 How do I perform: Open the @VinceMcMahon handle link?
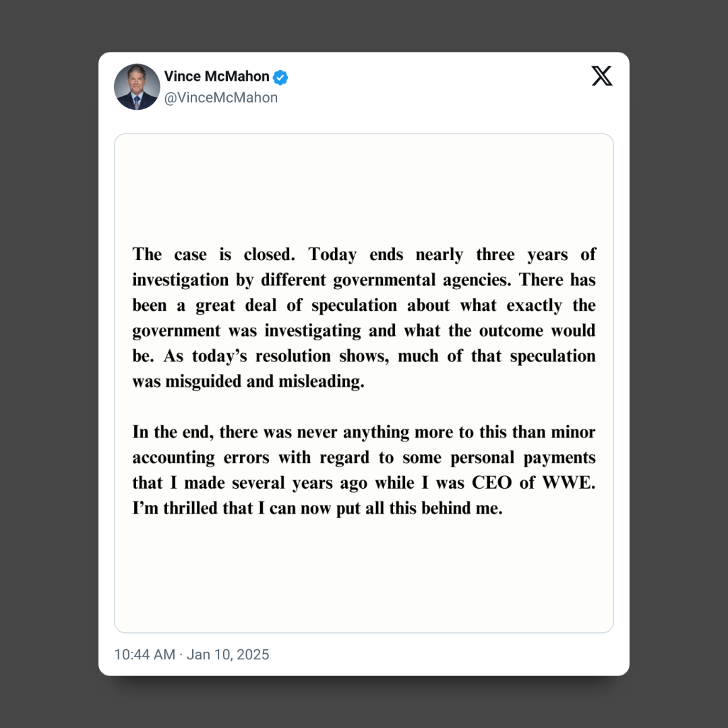point(220,98)
